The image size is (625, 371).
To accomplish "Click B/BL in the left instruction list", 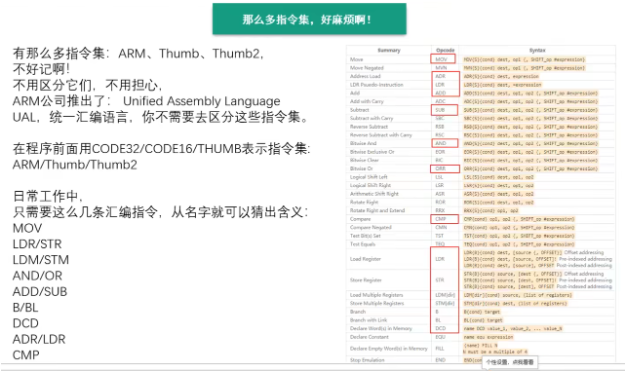I will (26, 308).
